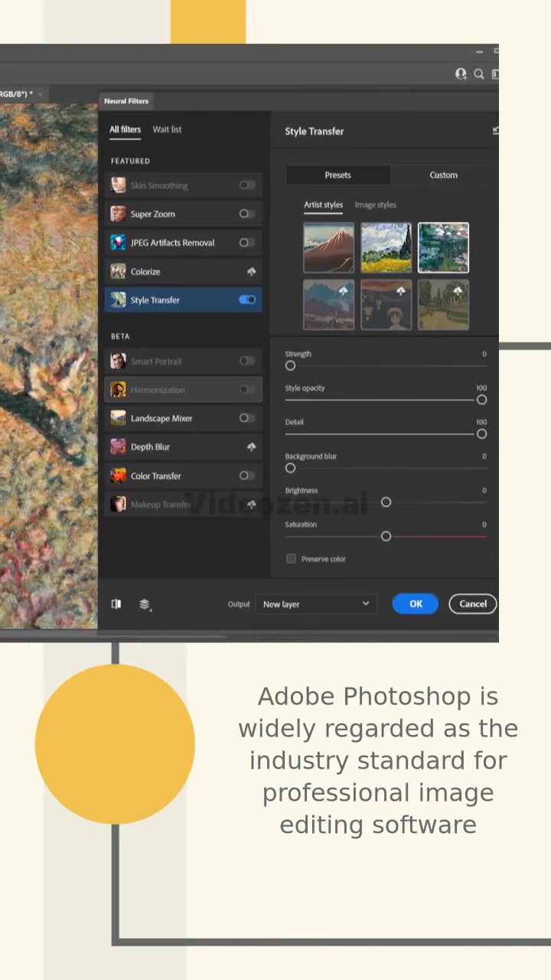Download the olive green landscape style thumbnail
The image size is (551, 980).
pyautogui.click(x=443, y=305)
